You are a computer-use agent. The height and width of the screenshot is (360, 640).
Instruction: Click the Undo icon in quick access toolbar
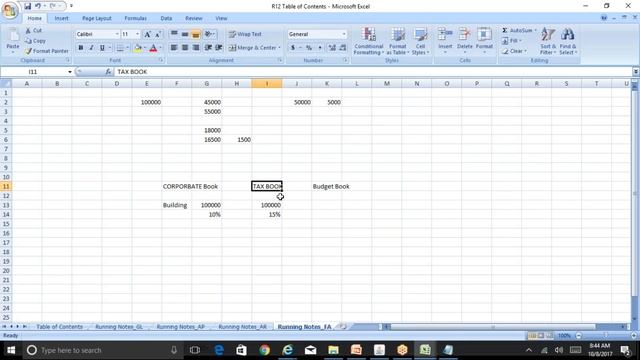click(x=38, y=6)
